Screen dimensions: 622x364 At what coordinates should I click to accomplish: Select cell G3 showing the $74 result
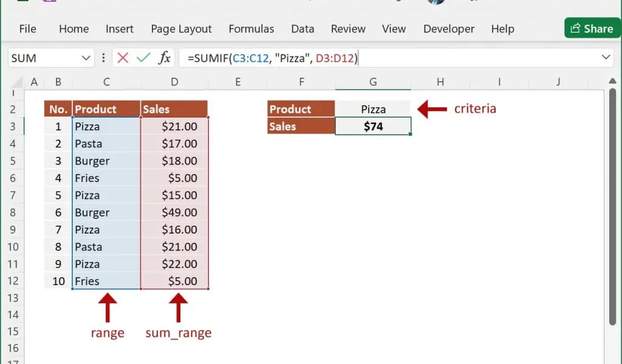click(372, 126)
